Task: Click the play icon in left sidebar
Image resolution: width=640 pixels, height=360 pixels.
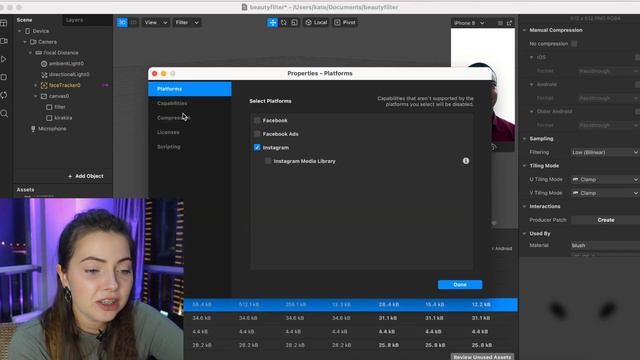Action: click(4, 59)
